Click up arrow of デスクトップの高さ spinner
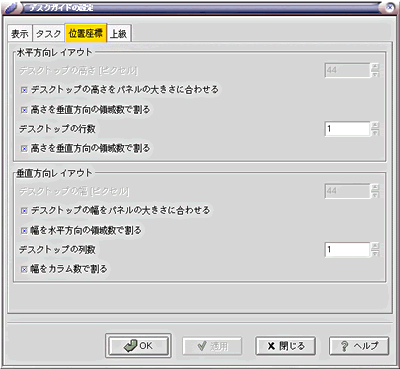This screenshot has height=369, width=400. pos(375,67)
